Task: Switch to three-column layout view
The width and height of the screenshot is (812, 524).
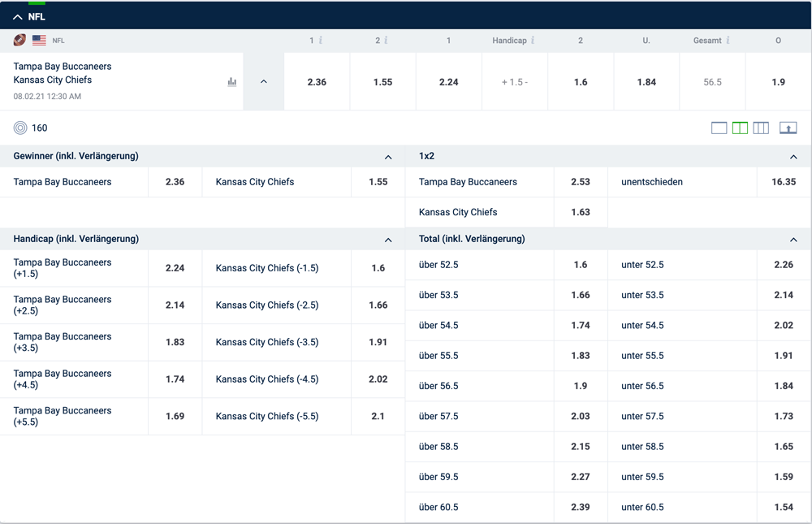Action: pos(761,128)
